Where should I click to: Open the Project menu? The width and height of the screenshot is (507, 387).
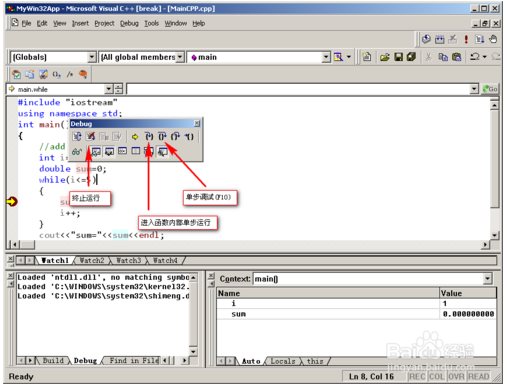(104, 23)
